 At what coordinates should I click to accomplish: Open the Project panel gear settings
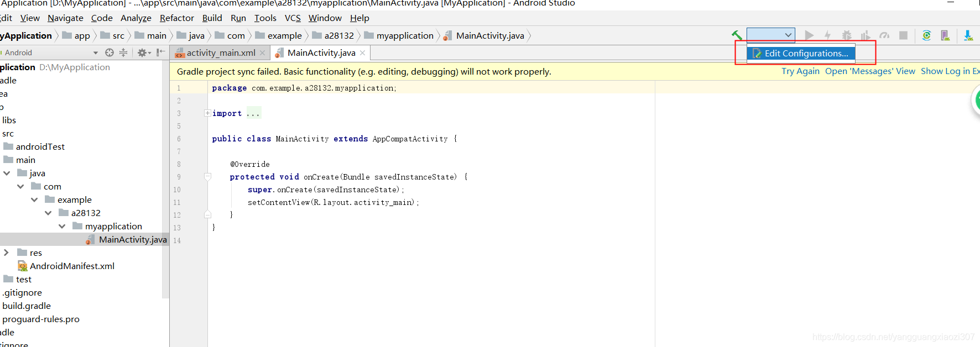tap(144, 52)
